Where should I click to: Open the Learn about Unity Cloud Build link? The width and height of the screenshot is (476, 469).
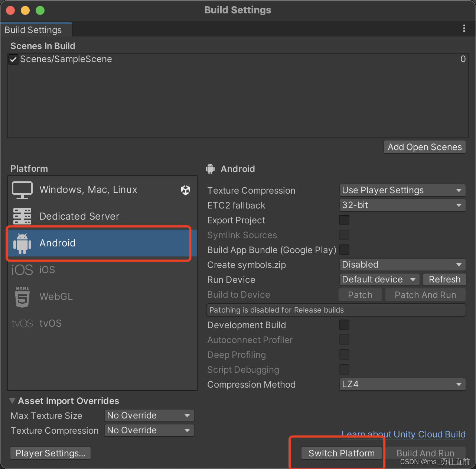(404, 434)
